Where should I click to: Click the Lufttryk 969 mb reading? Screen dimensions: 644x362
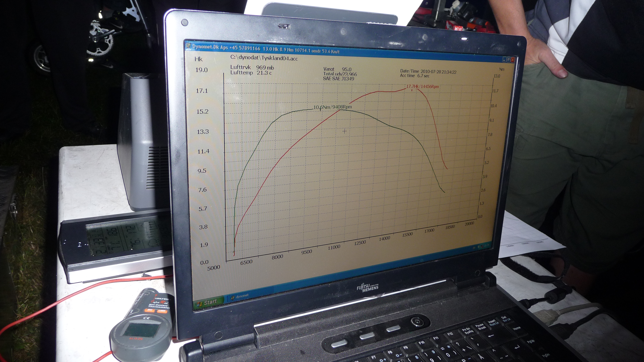[x=252, y=67]
